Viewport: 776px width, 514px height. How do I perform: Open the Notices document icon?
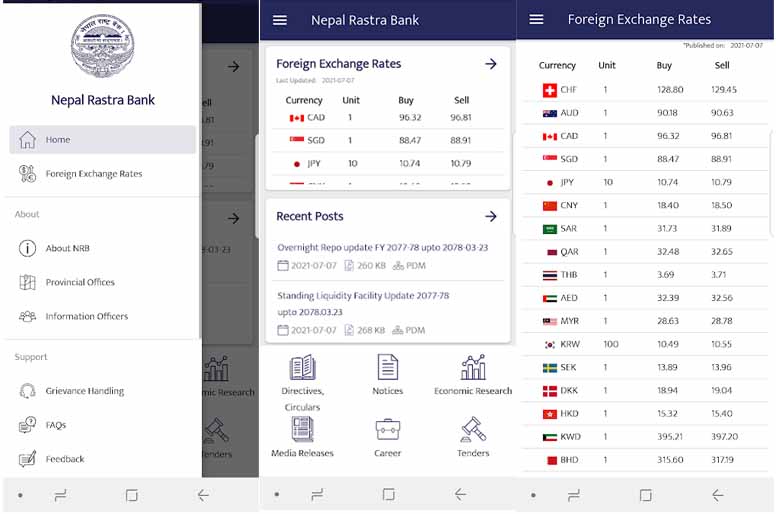point(388,367)
